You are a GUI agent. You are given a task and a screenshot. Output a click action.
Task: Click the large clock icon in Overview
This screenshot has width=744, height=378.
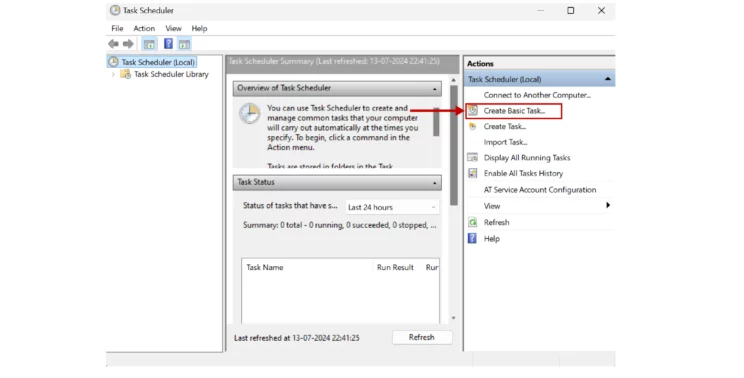pyautogui.click(x=250, y=114)
